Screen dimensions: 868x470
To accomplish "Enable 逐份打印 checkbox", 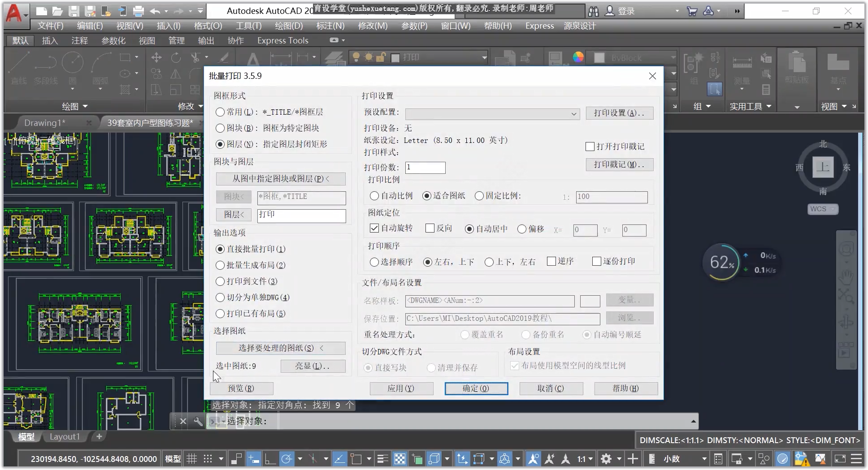I will coord(597,261).
